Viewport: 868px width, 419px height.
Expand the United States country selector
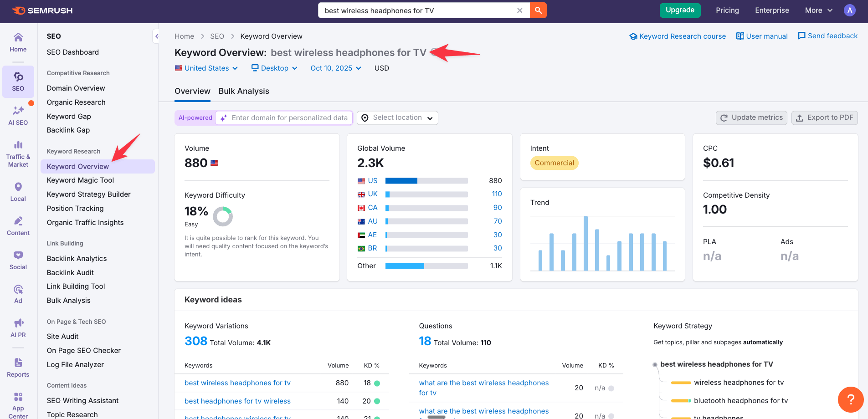206,68
